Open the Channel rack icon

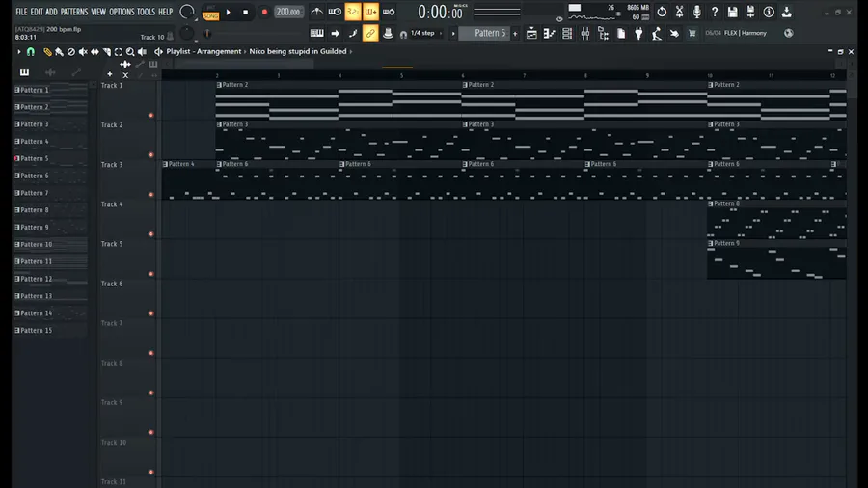pos(567,33)
